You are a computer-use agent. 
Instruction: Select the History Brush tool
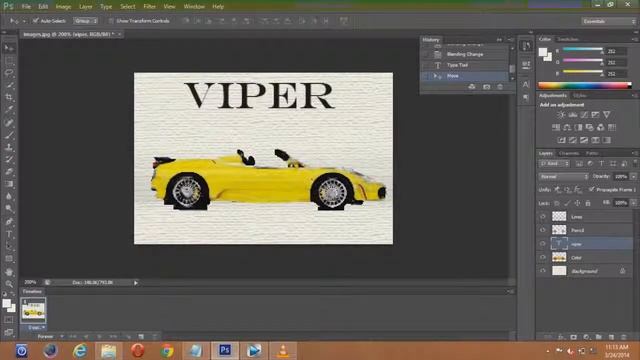[9, 159]
